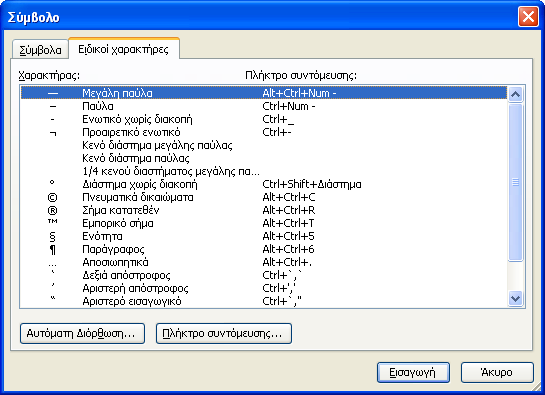Image resolution: width=545 pixels, height=395 pixels.
Task: Open Πλήκτρο συντόμευσης... button
Action: [223, 333]
